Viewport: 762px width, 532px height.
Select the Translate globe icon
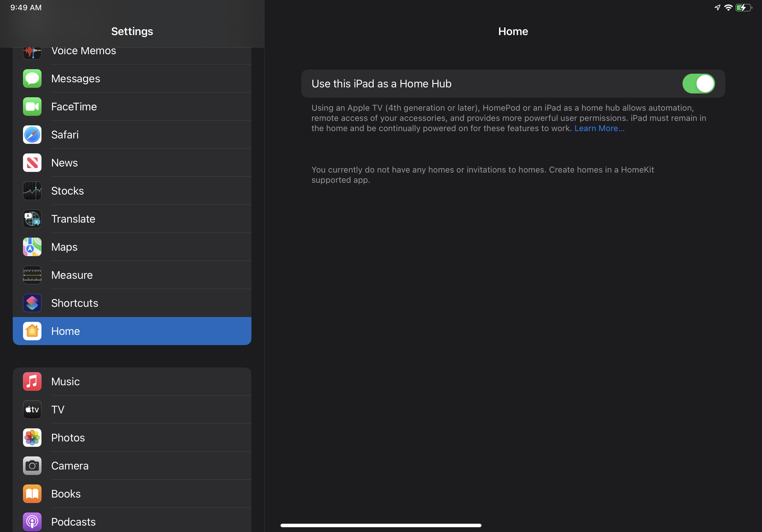(x=32, y=219)
